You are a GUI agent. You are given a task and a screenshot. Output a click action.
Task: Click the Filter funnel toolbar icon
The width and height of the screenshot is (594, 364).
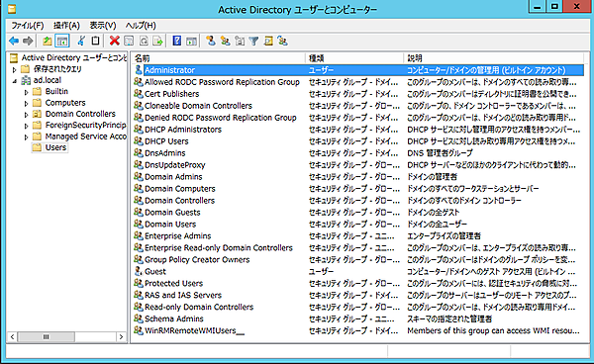[253, 41]
